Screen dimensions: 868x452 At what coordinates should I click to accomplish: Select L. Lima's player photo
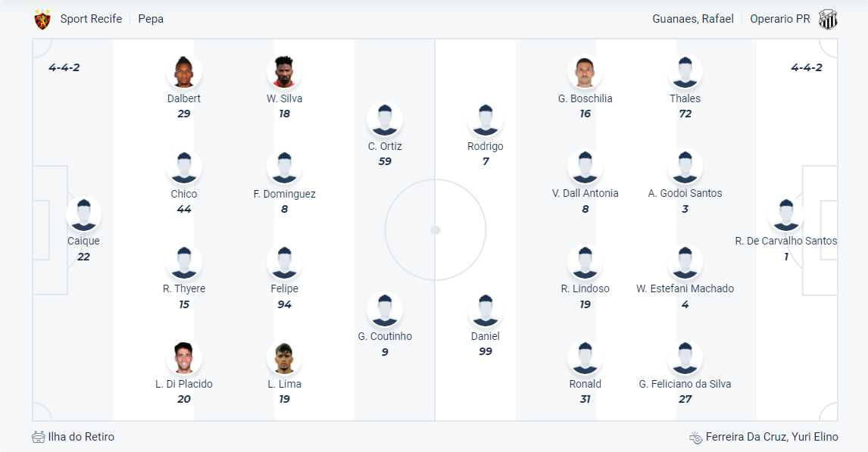(284, 358)
